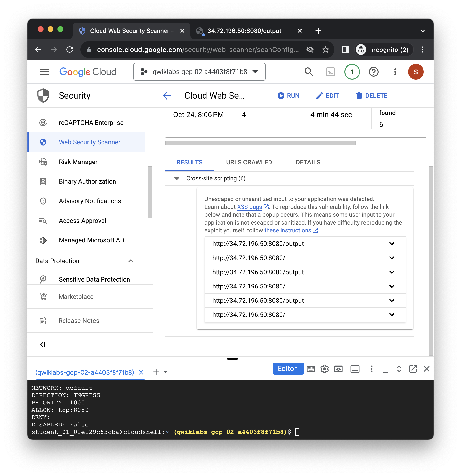Collapse the Security side navigation
This screenshot has height=476, width=461.
point(43,345)
